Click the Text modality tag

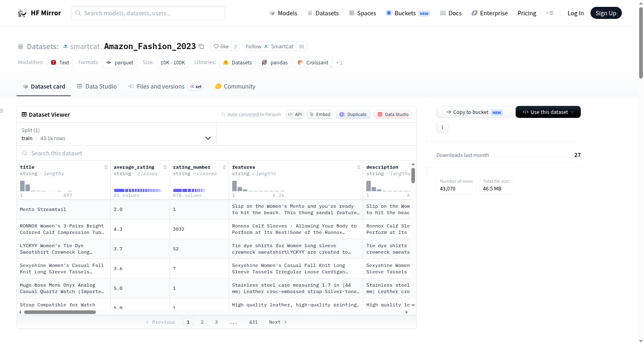pos(60,62)
